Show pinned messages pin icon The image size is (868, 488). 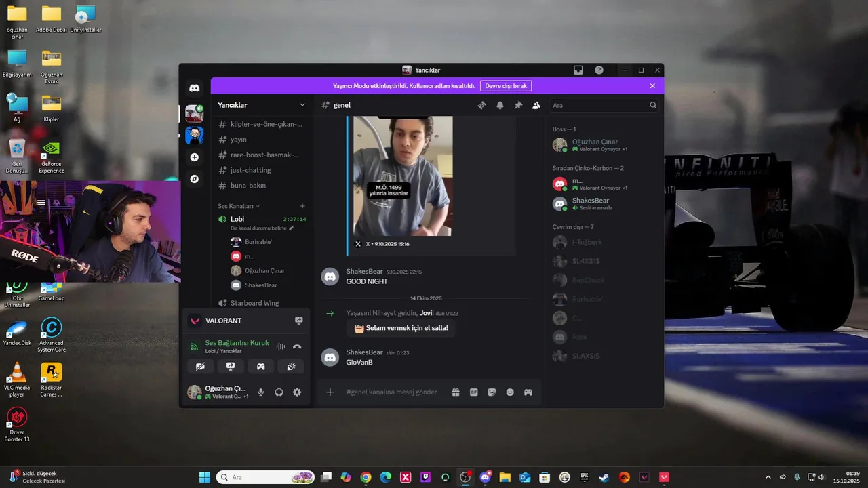(518, 105)
